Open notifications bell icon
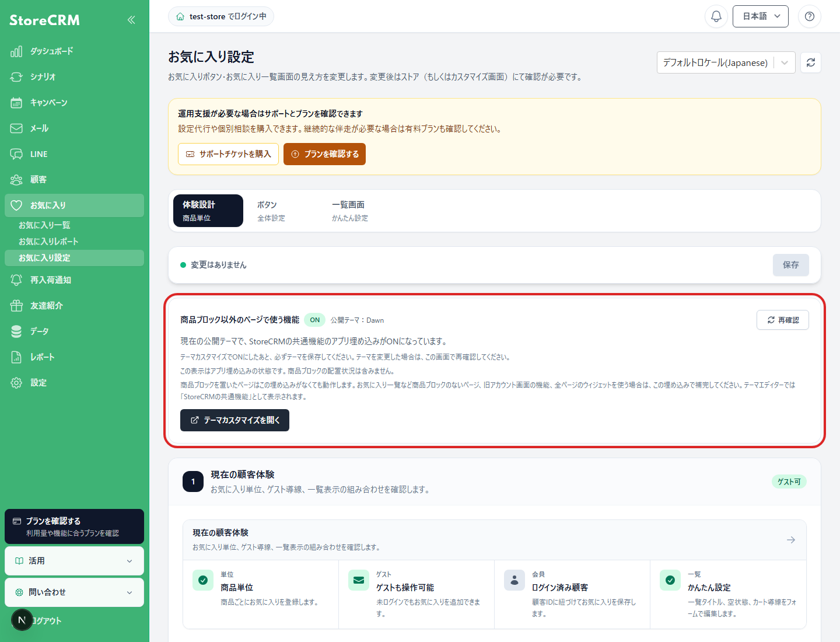Screen dimensions: 840x642 (x=716, y=16)
